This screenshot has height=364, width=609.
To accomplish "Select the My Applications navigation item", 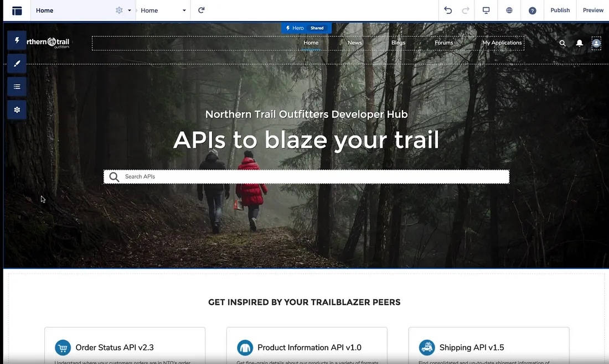I will click(x=502, y=43).
